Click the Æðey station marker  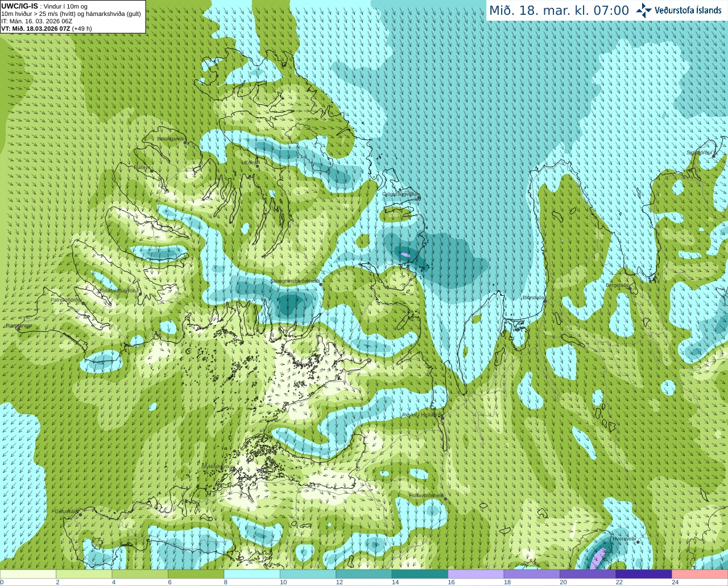click(257, 166)
